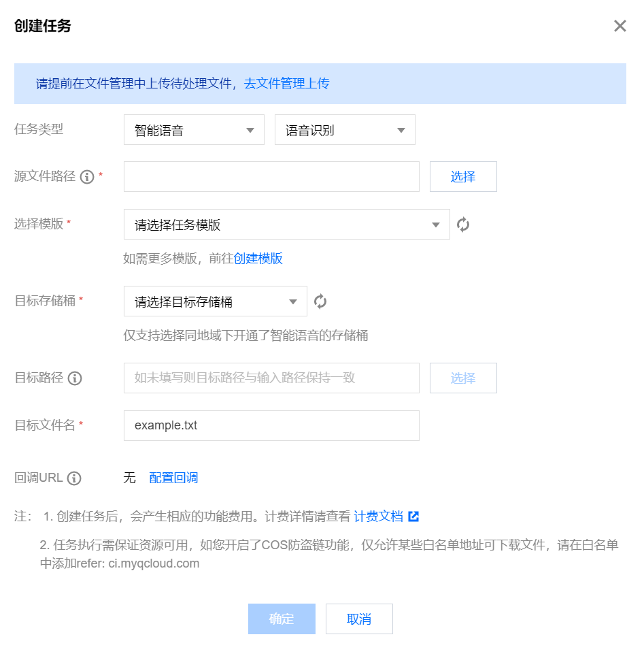Open the 计费文档 link

(x=379, y=516)
